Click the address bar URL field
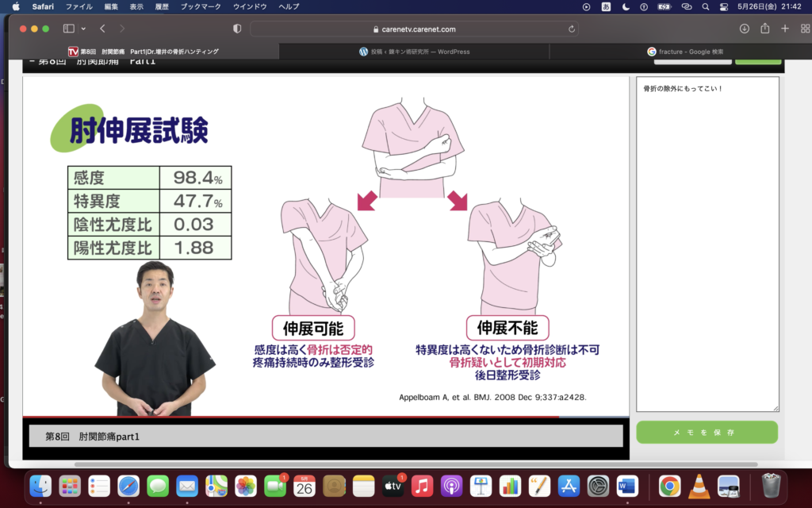Viewport: 812px width, 508px height. 414,29
